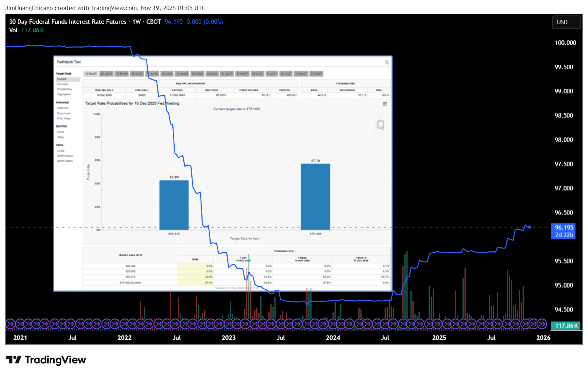
Task: Select the 29 Apr26 meeting tab
Action: point(137,74)
